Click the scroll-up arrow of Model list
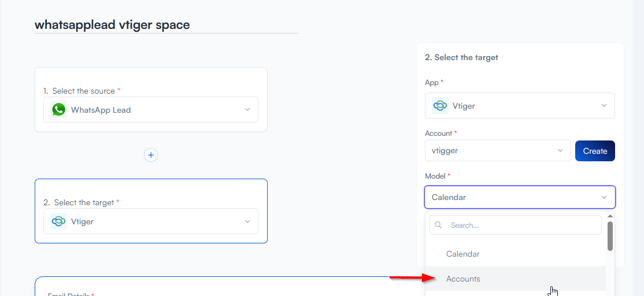Screen dimensions: 644x296 (x=610, y=216)
